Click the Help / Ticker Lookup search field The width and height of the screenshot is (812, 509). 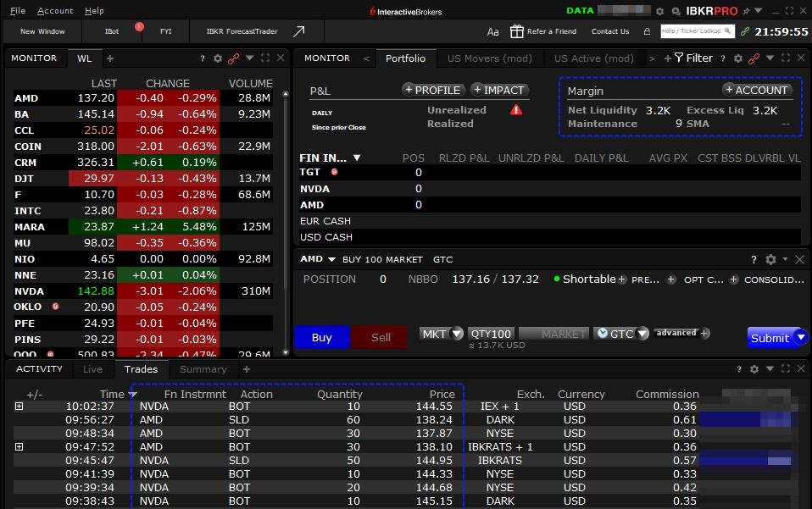[x=697, y=31]
